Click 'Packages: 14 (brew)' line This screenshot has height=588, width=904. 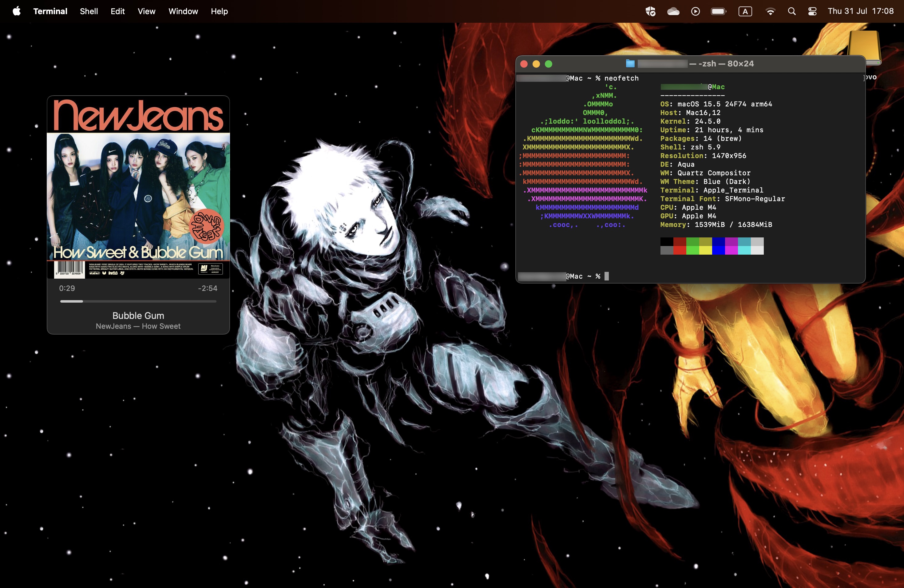[701, 138]
